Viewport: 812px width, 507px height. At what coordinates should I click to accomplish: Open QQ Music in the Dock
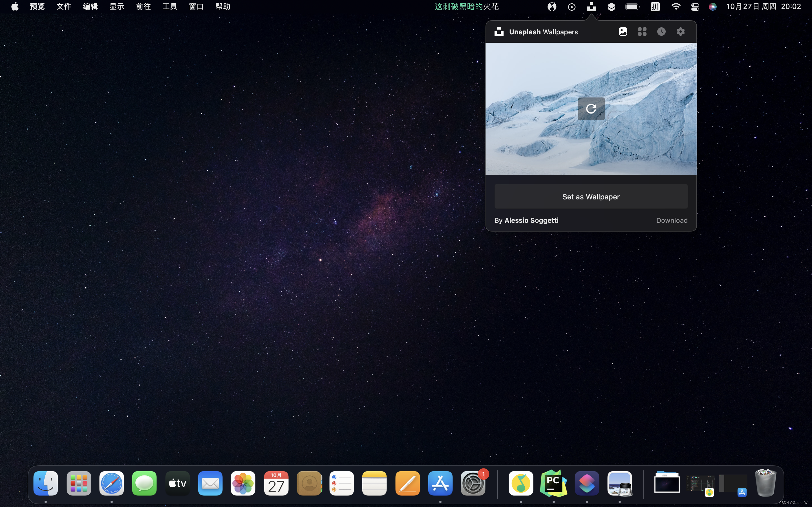point(521,483)
